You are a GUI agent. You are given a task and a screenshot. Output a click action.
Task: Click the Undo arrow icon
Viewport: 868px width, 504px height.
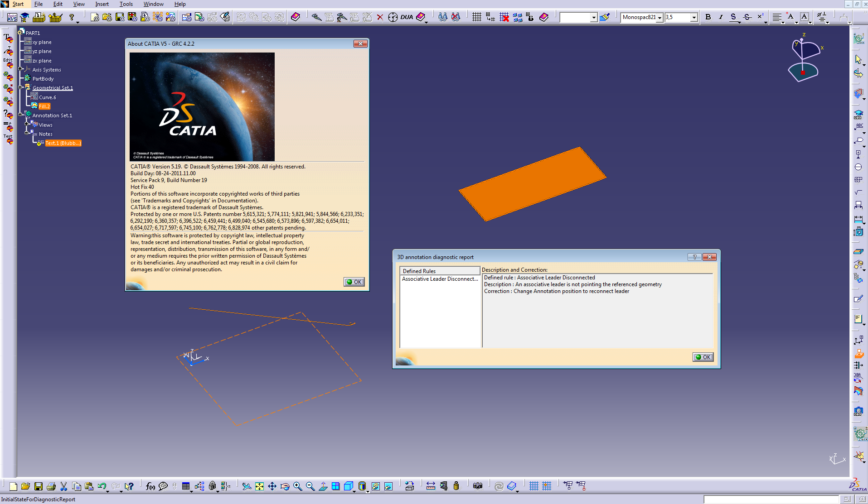coord(102,486)
